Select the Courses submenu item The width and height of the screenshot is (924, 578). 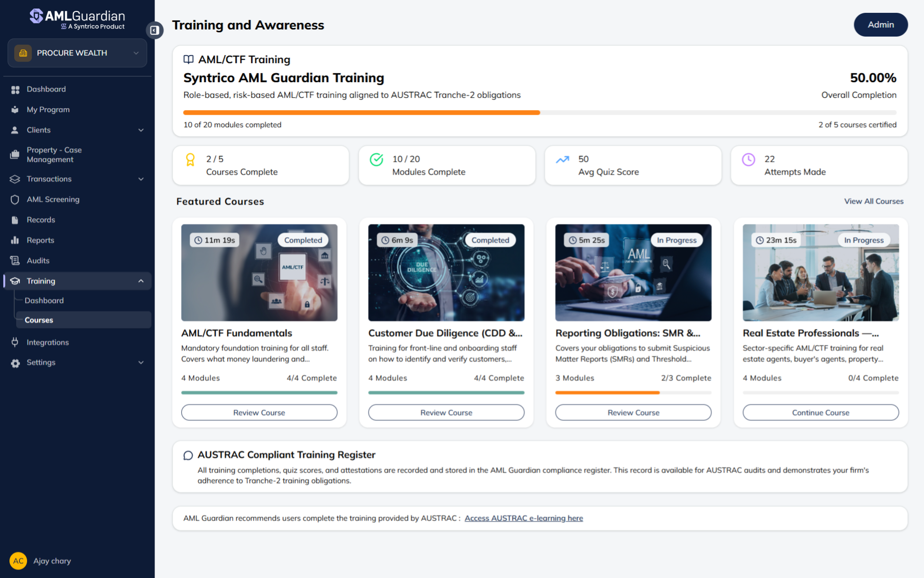click(x=83, y=320)
